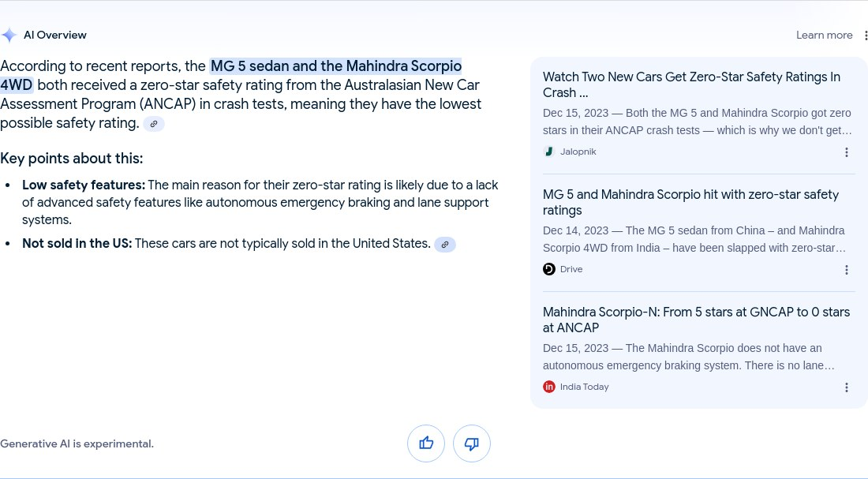Open source link icon after 'United States'
868x479 pixels.
click(x=444, y=244)
